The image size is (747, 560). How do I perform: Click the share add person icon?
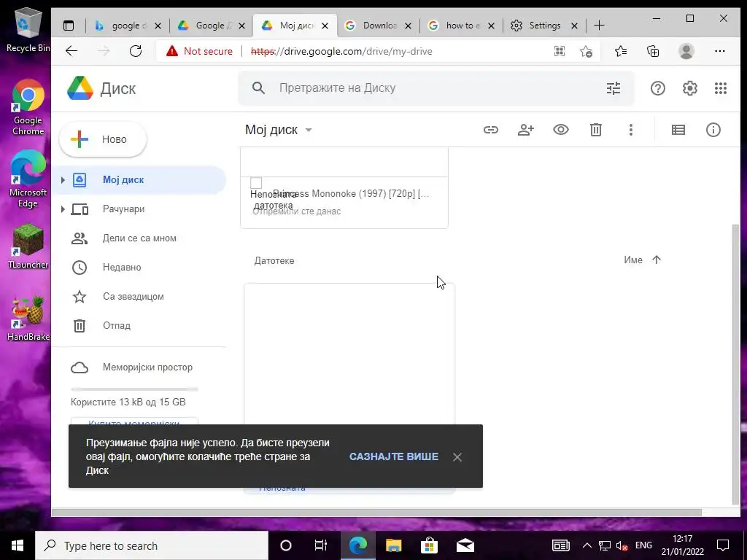[x=525, y=130]
